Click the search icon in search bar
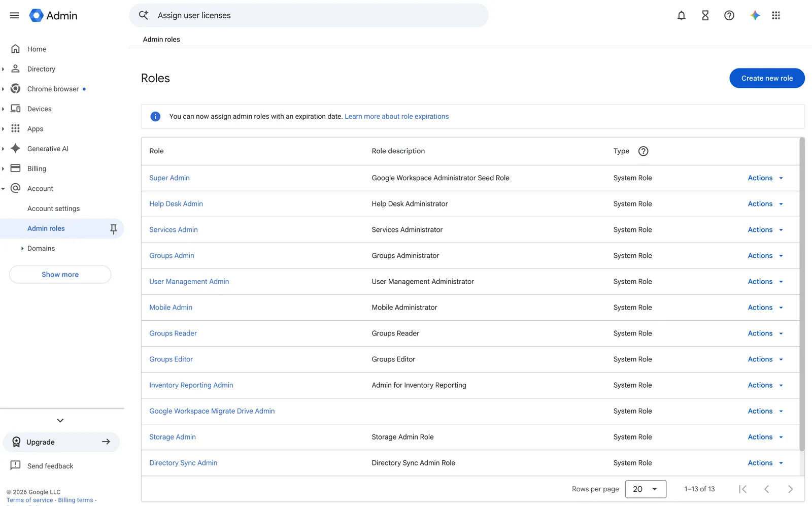 coord(144,15)
